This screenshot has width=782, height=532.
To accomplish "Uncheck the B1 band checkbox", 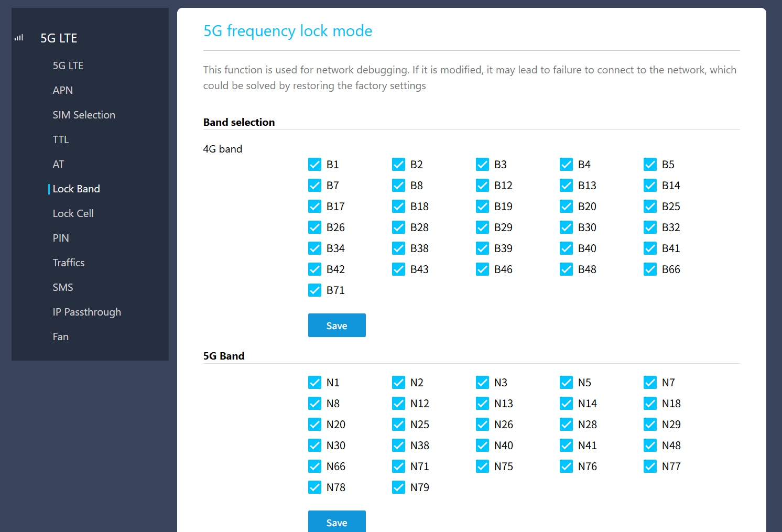I will click(x=314, y=165).
